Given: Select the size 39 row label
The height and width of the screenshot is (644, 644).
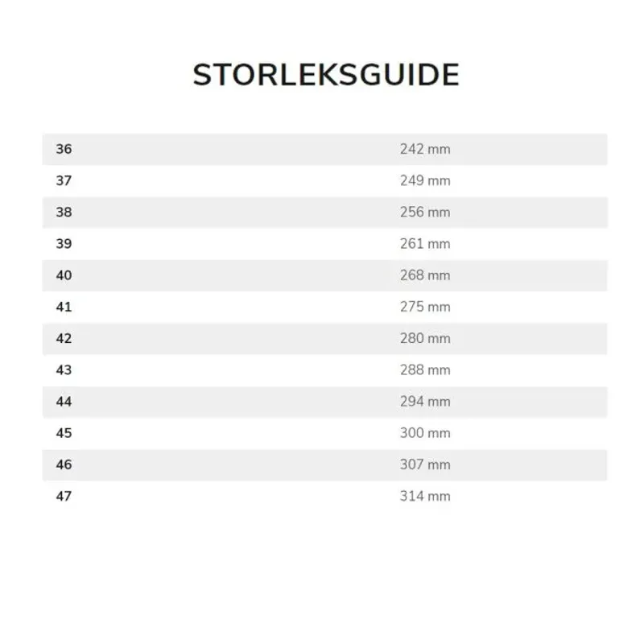Looking at the screenshot, I should (64, 244).
